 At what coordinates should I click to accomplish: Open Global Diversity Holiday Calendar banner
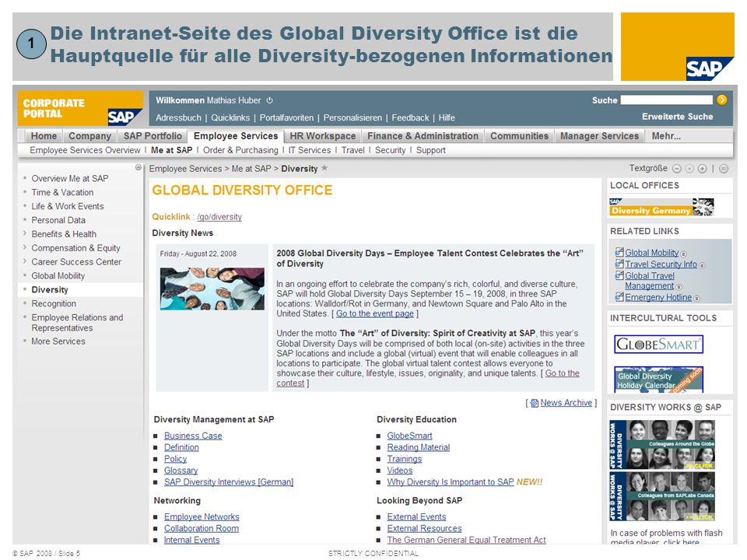[x=659, y=380]
